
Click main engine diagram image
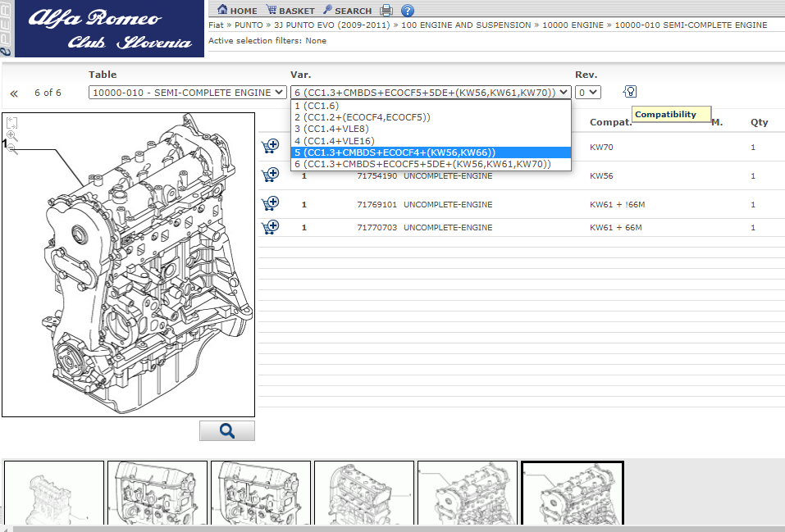pos(128,265)
